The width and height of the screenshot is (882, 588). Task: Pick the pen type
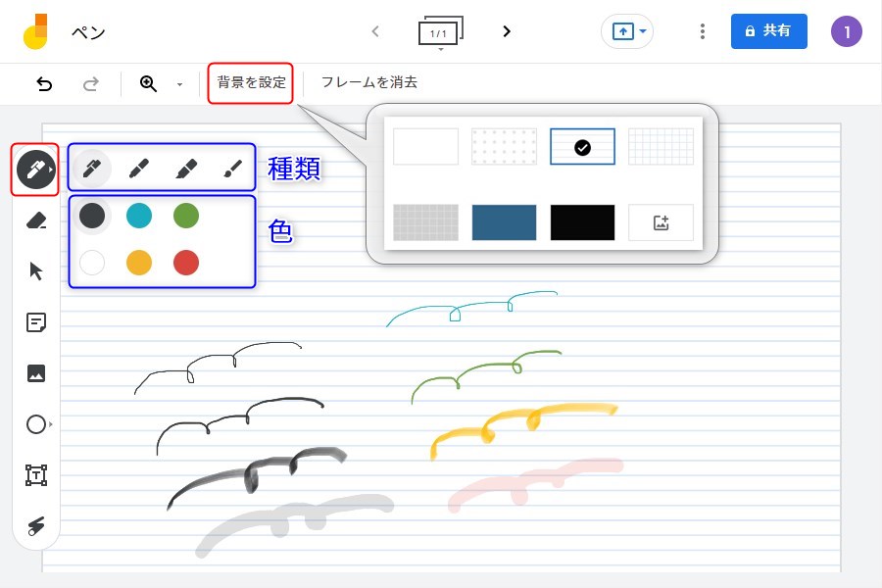coord(92,169)
